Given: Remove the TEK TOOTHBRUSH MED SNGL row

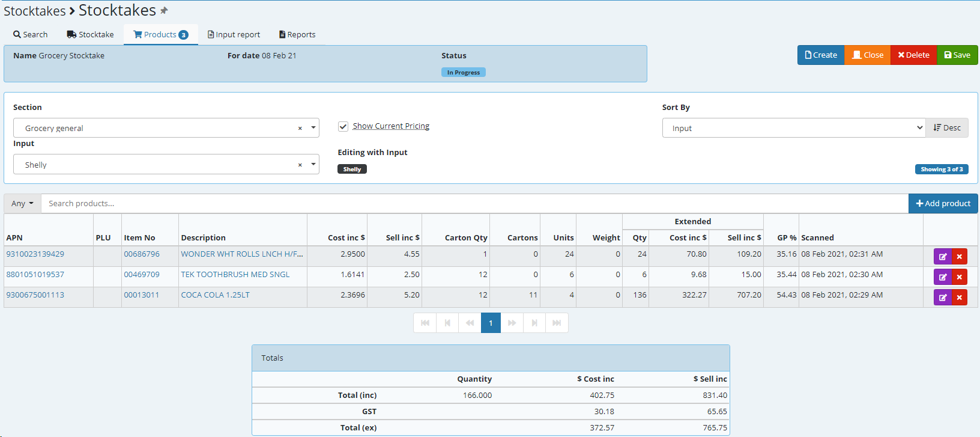Looking at the screenshot, I should point(960,277).
